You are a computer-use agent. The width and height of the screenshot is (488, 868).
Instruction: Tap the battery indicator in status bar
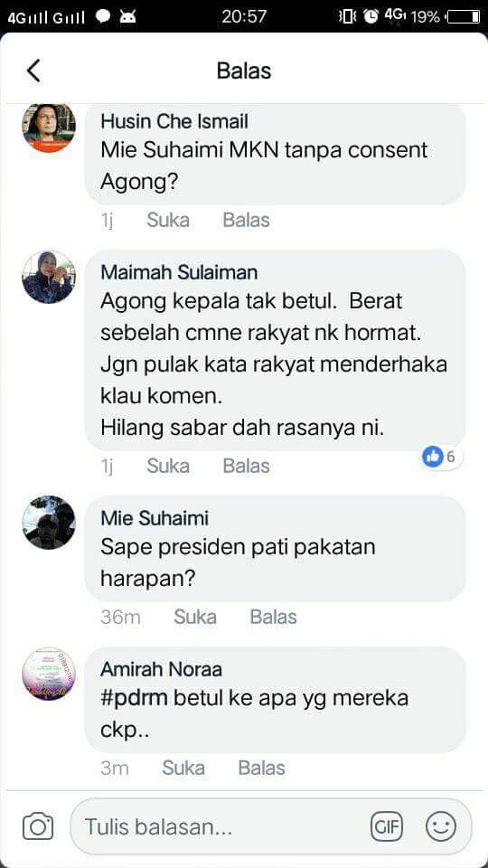click(464, 17)
